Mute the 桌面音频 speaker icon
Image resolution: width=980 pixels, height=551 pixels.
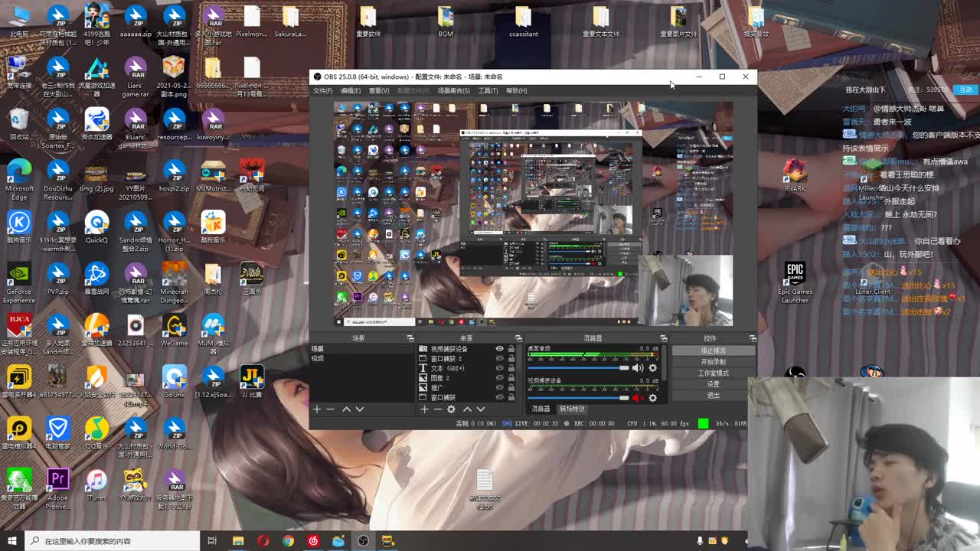pos(638,368)
